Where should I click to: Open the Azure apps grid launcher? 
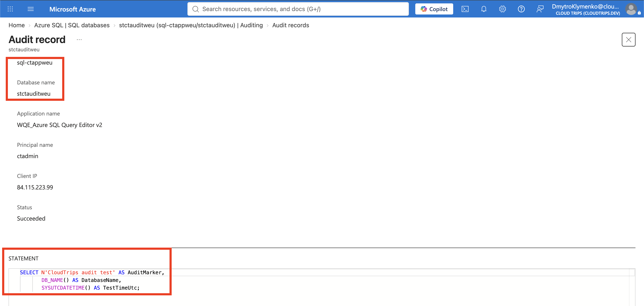pos(10,9)
